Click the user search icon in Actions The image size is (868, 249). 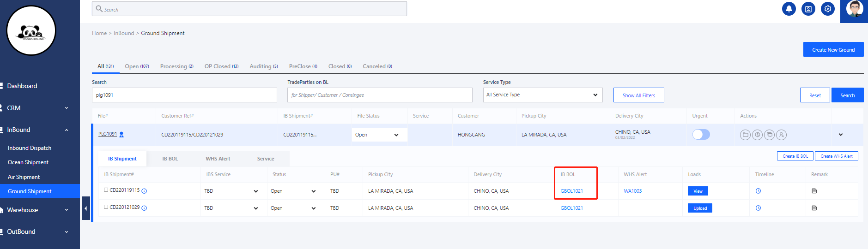click(x=781, y=135)
